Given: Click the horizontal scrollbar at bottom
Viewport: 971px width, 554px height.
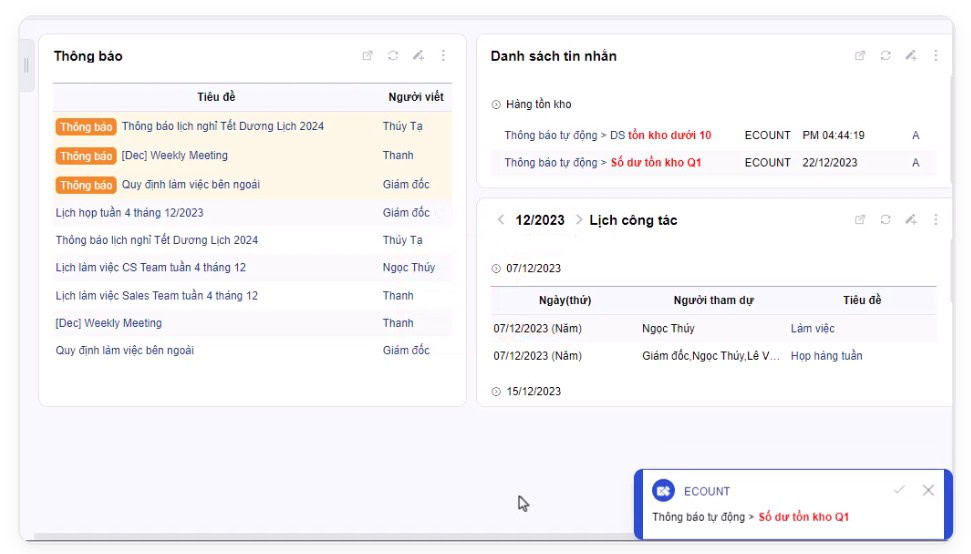Looking at the screenshot, I should coord(334,535).
